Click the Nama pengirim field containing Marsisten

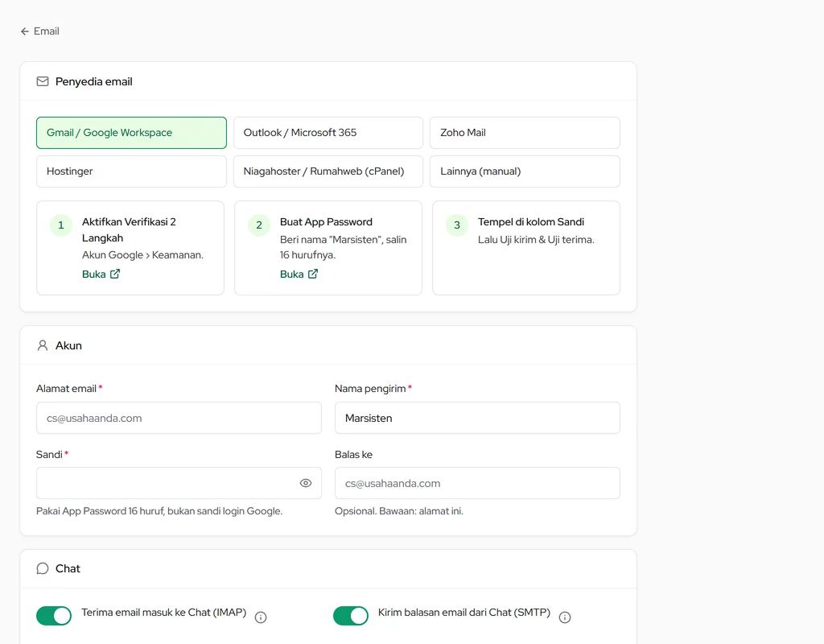[x=477, y=418]
